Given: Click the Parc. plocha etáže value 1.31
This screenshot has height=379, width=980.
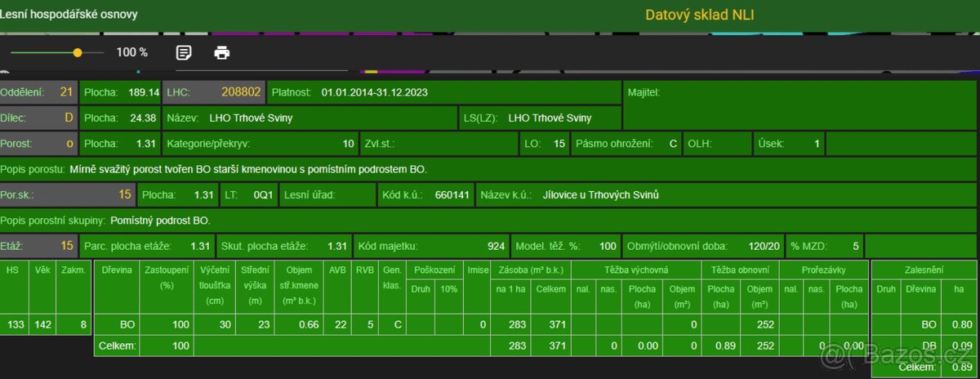Looking at the screenshot, I should point(200,246).
